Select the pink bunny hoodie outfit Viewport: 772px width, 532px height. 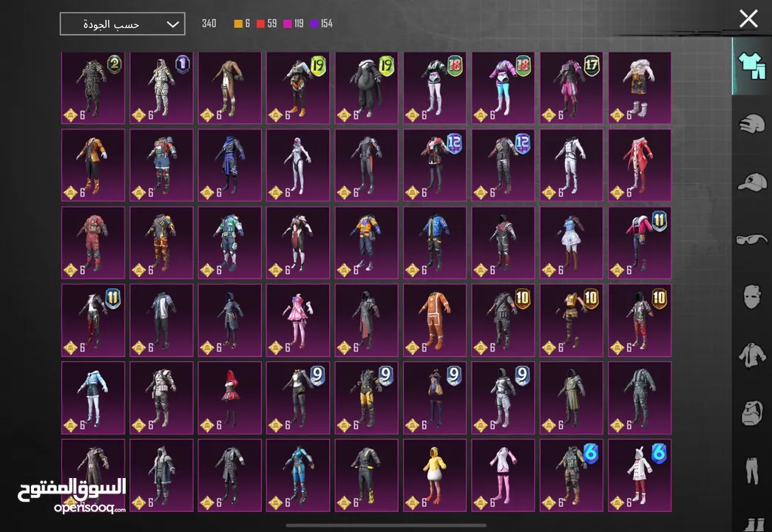pyautogui.click(x=503, y=475)
